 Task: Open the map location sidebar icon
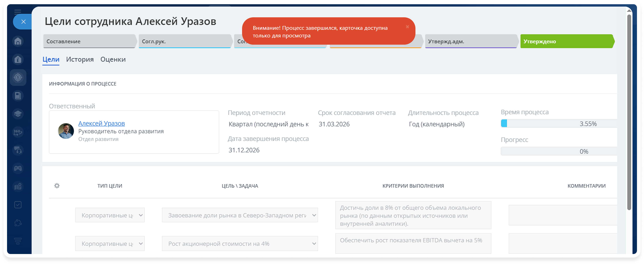point(18,187)
